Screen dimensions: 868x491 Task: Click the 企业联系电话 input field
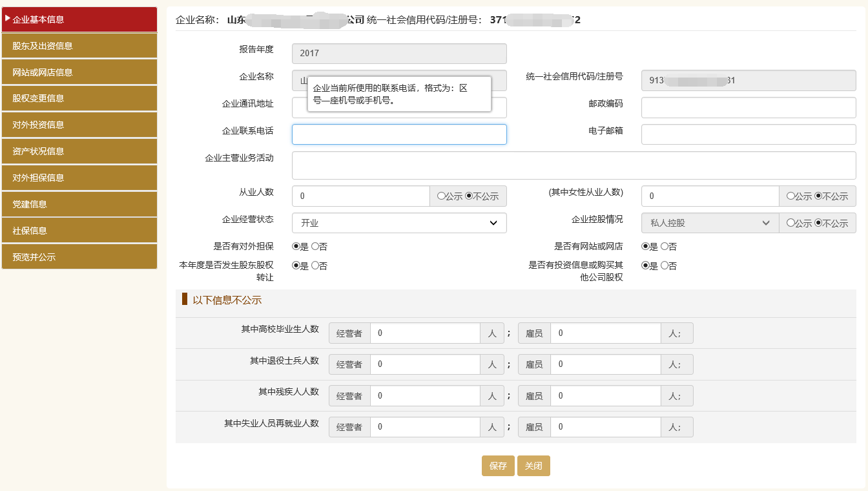point(399,134)
